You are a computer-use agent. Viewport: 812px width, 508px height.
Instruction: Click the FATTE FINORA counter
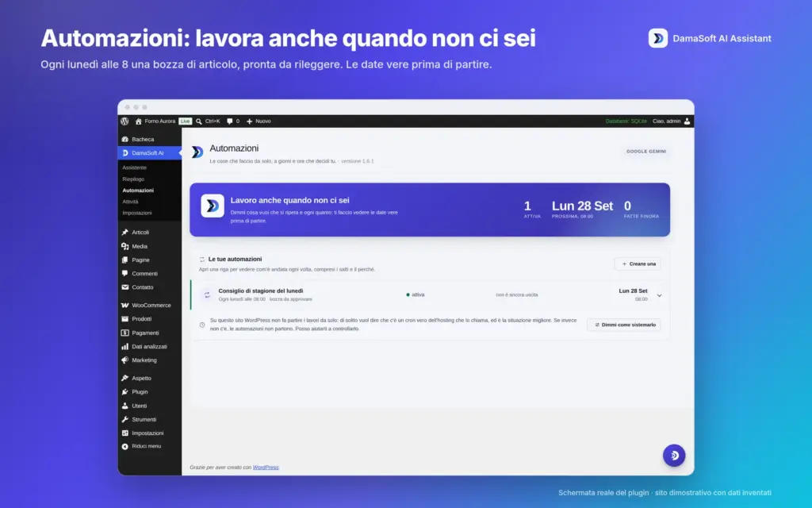(x=641, y=210)
